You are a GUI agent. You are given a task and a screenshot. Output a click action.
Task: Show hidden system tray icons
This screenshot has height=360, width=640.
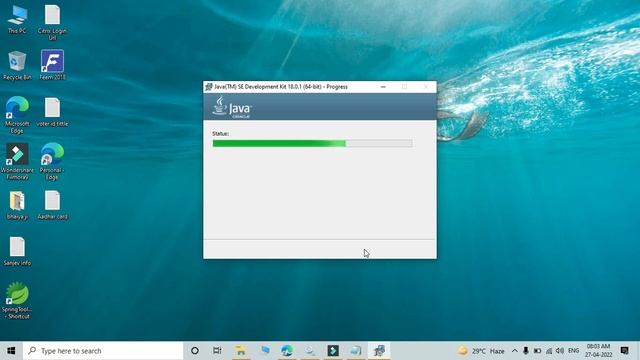coord(515,351)
